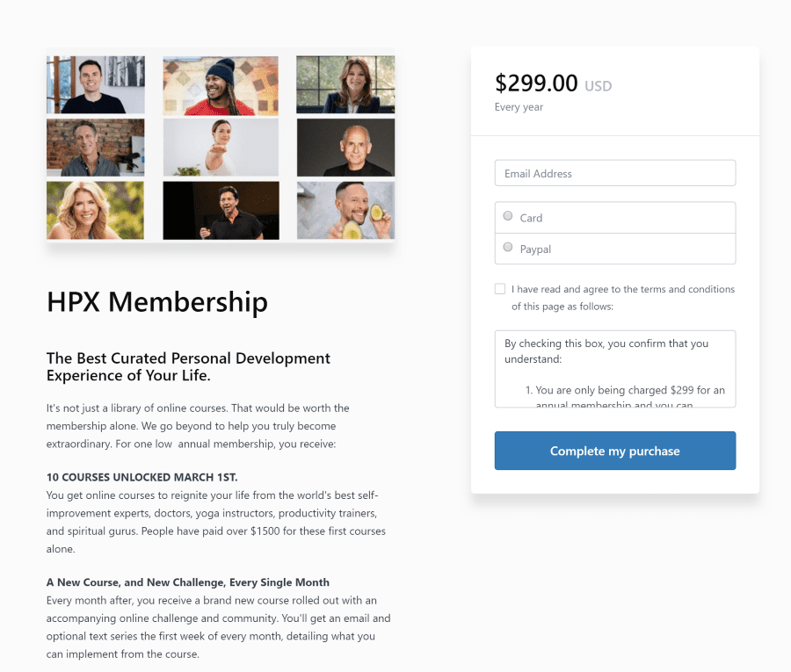791x672 pixels.
Task: Click the smiling man in black shirt photo
Action: tap(95, 84)
